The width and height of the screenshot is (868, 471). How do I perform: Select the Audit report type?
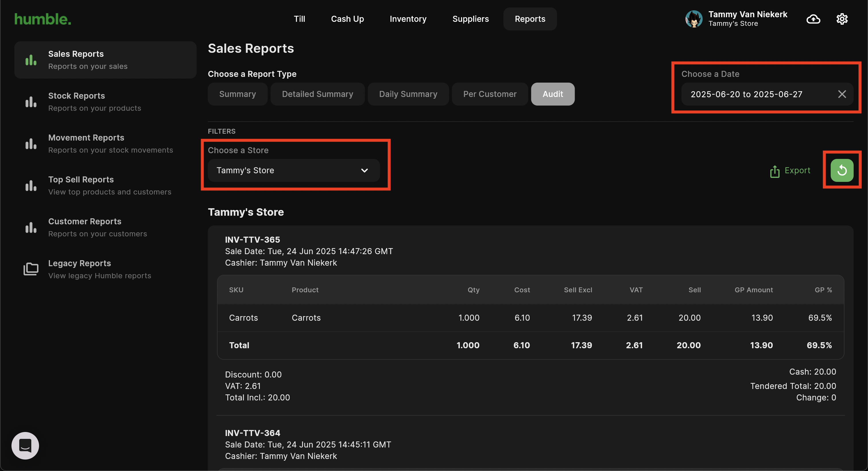click(x=553, y=94)
